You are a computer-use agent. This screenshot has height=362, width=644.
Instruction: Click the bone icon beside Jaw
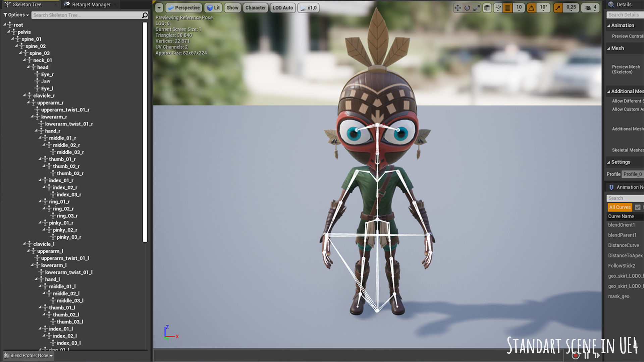(x=38, y=81)
